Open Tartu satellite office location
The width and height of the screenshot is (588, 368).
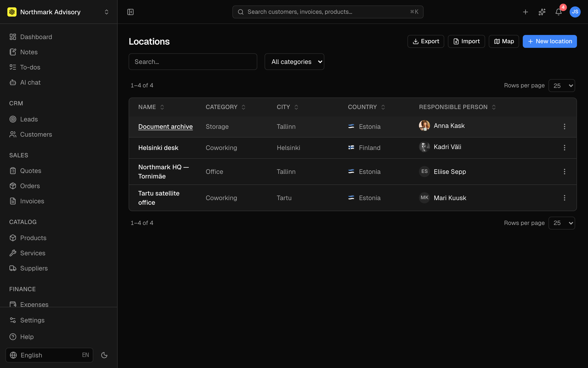(159, 198)
